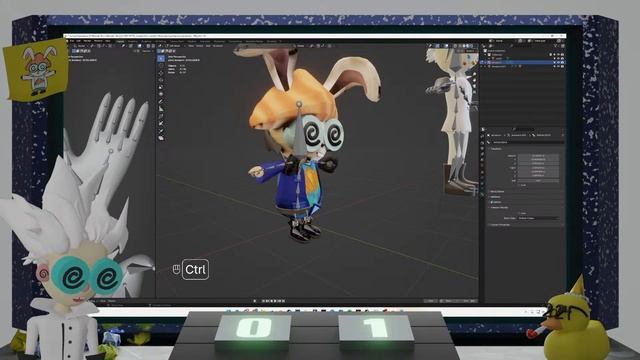Open the Global transform orientation dropdown
This screenshot has width=640, height=360.
click(301, 46)
